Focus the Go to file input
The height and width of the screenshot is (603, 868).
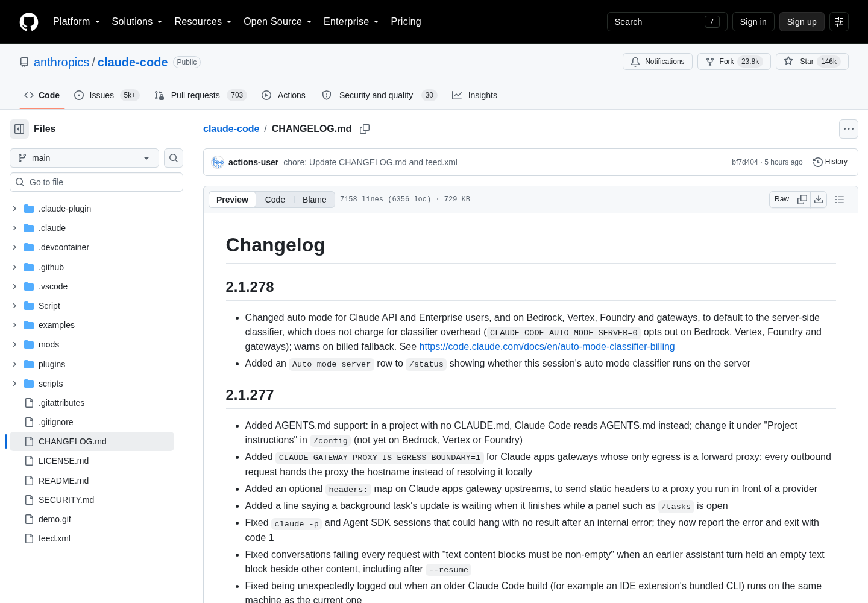pyautogui.click(x=96, y=182)
